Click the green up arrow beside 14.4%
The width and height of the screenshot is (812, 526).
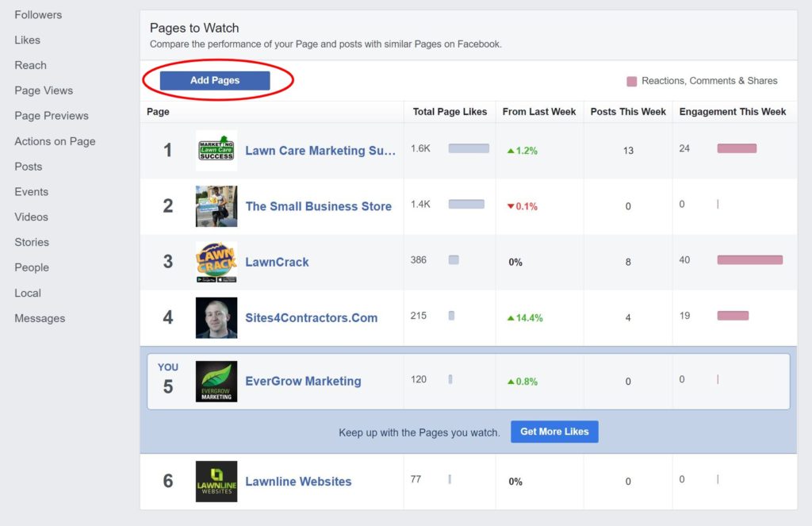[511, 318]
